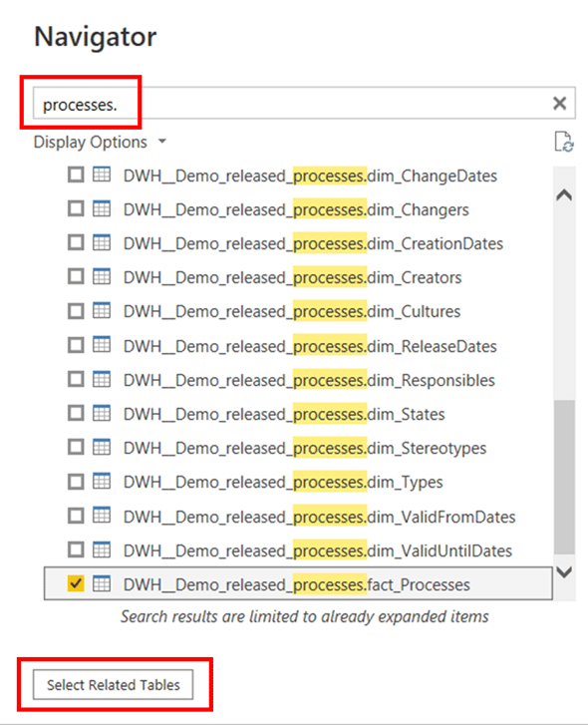
Task: Click table icon for dim_Responsibles
Action: click(x=102, y=379)
